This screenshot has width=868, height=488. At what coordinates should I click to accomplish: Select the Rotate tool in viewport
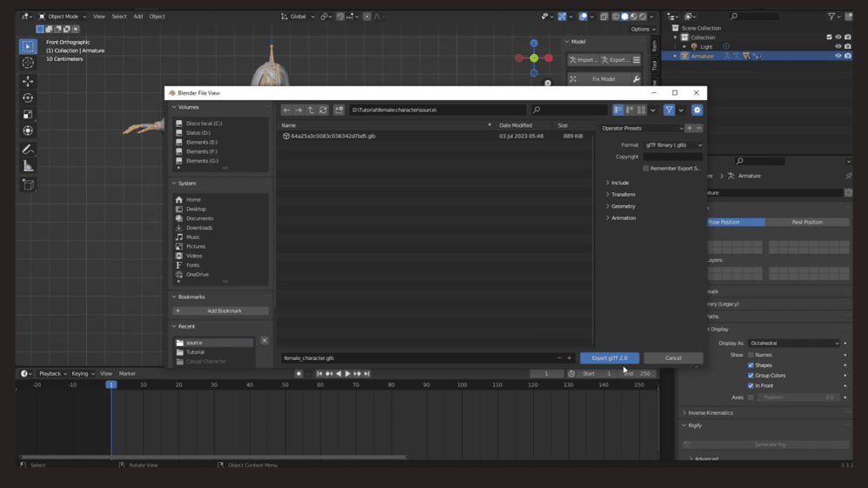coord(28,98)
